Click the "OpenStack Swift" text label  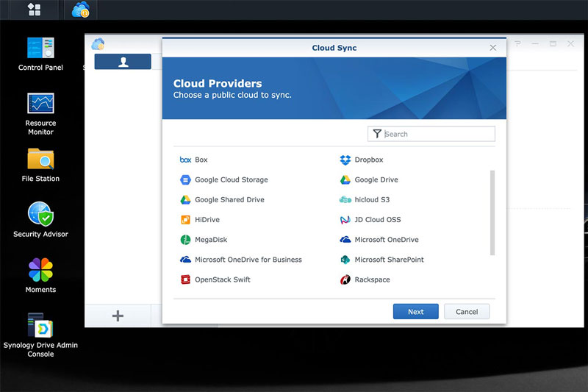click(x=223, y=279)
